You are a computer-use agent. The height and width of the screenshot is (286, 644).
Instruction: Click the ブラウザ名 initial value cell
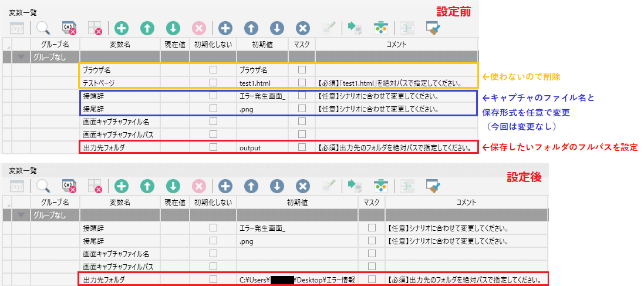point(263,70)
